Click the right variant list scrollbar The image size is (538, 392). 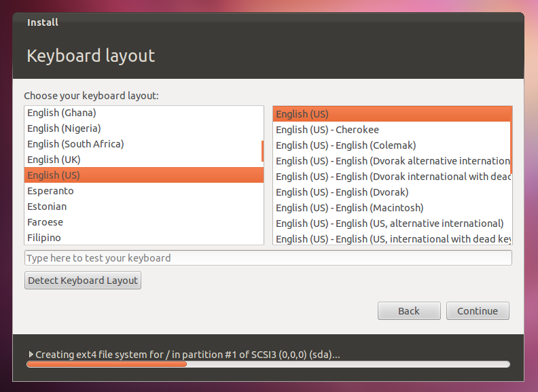coord(512,140)
